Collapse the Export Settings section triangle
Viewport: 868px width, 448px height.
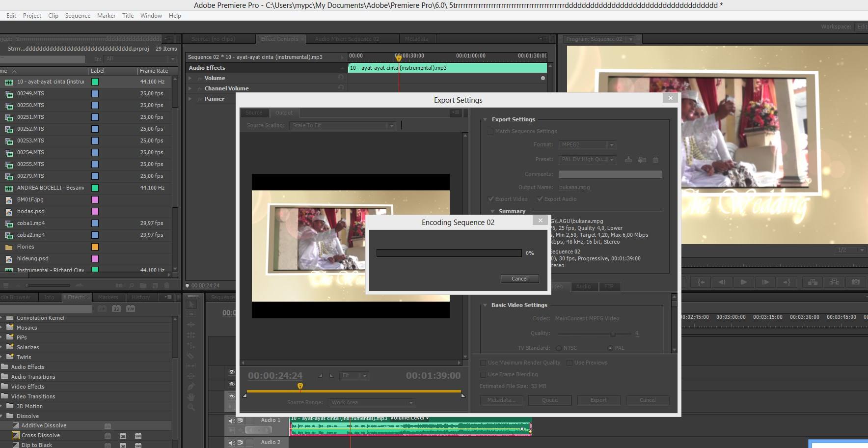(x=485, y=119)
